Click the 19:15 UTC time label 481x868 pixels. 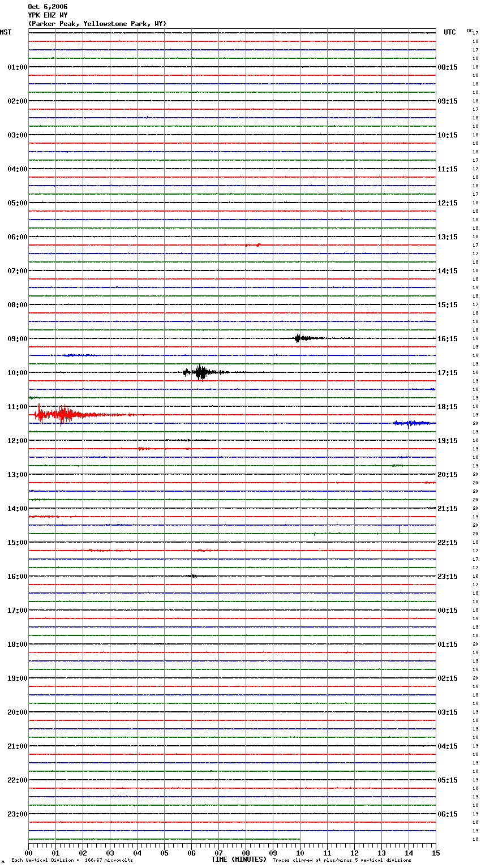tap(448, 441)
